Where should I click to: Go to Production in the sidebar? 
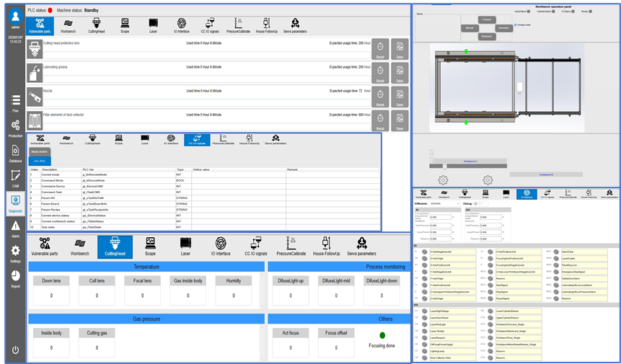[15, 128]
